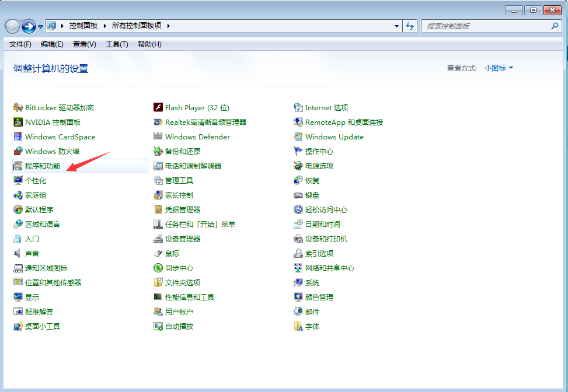Open the 电源选项 icon
The width and height of the screenshot is (568, 392).
point(298,166)
